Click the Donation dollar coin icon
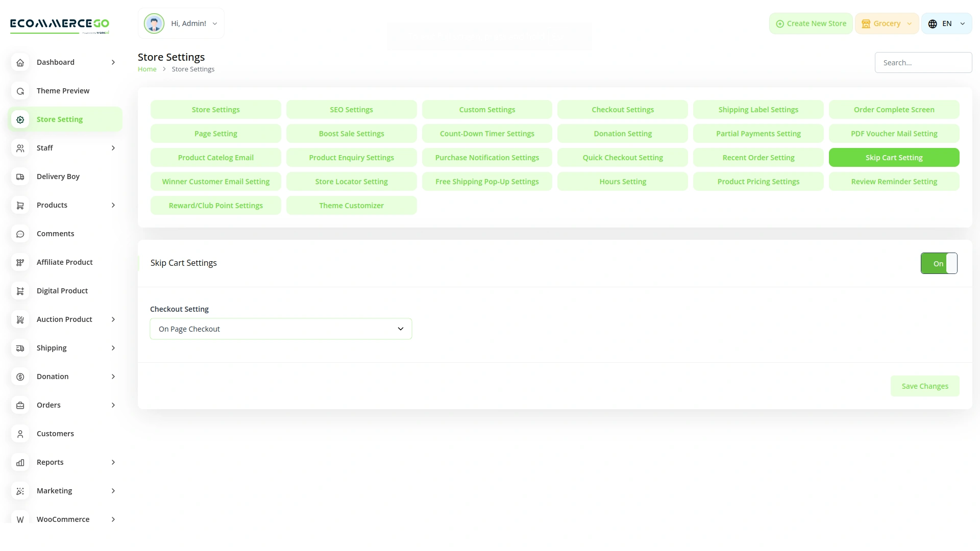Viewport: 980px width, 551px height. pos(20,377)
